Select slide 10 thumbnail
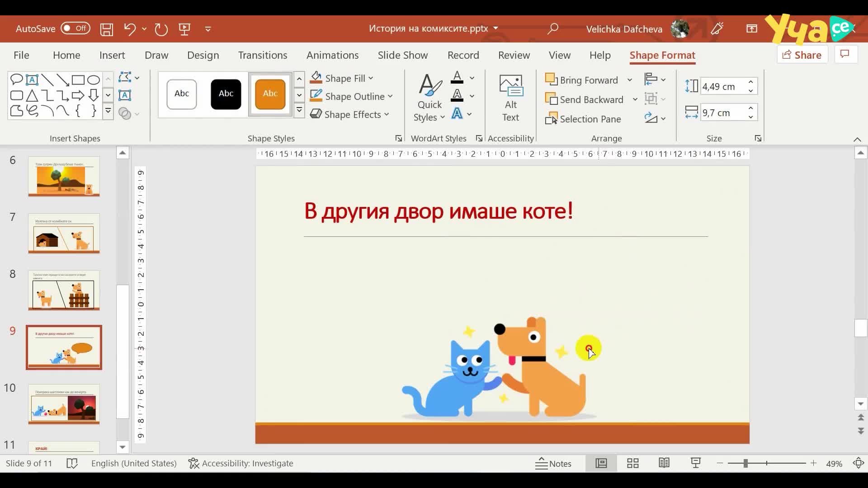 coord(64,404)
